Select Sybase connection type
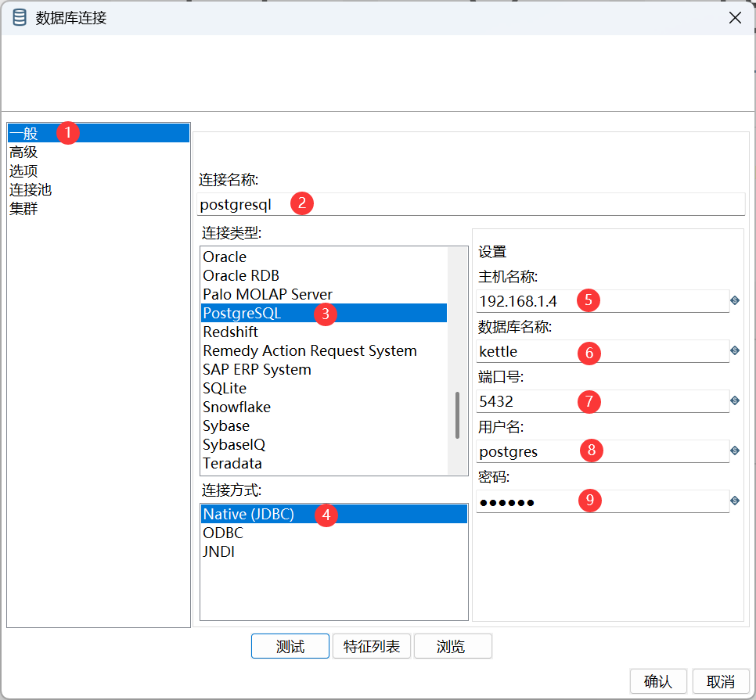The image size is (756, 700). [x=324, y=426]
